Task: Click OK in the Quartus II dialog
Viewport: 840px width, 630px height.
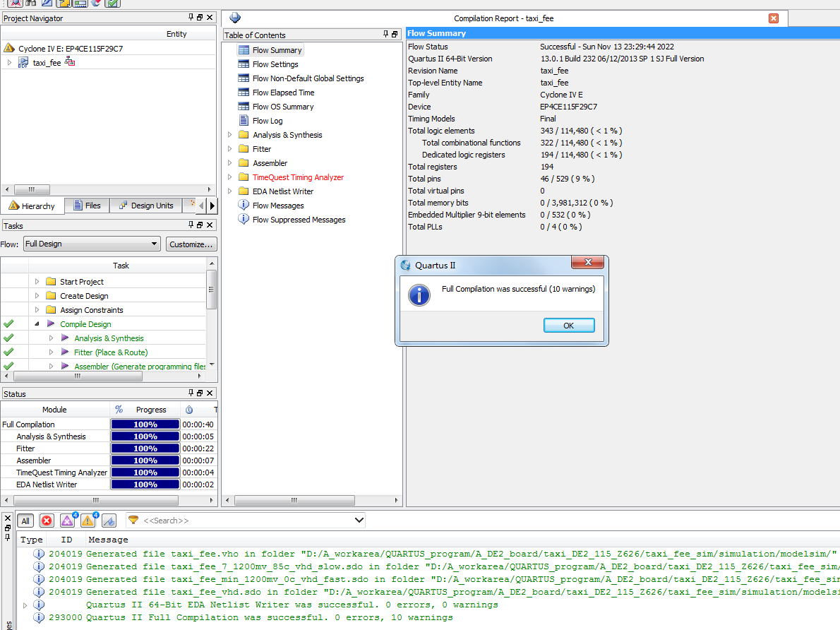Action: (x=568, y=326)
